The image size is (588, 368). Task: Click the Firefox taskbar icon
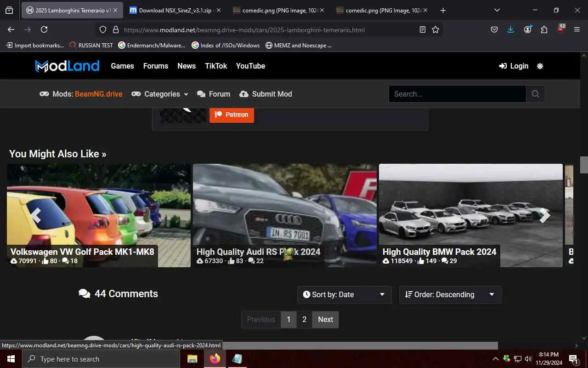pos(215,359)
